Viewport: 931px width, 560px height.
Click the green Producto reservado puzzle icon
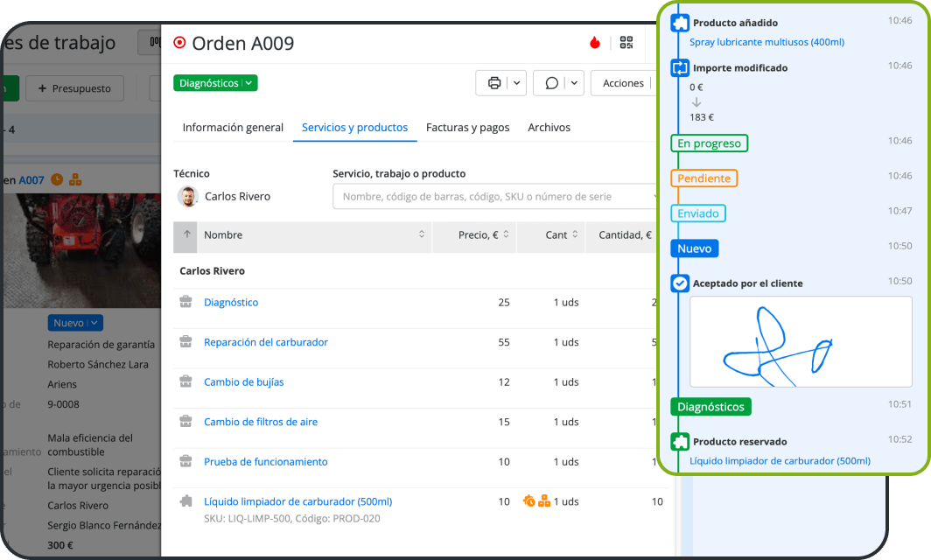680,441
